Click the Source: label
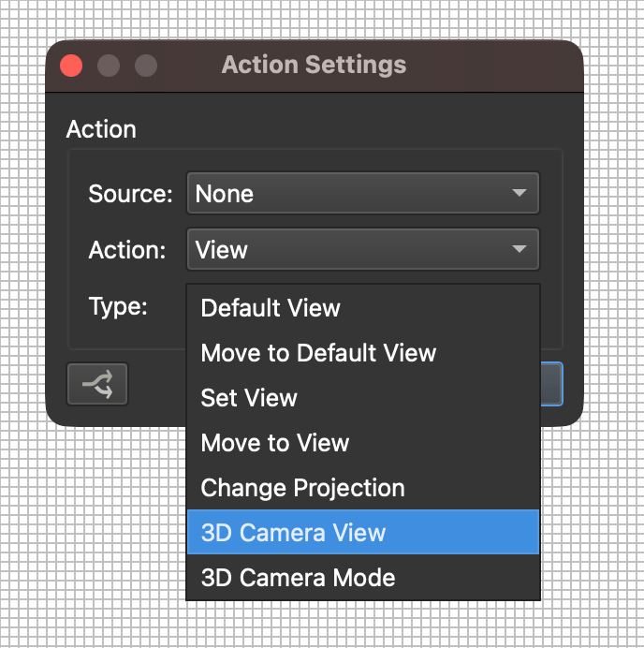Image resolution: width=644 pixels, height=648 pixels. 130,194
